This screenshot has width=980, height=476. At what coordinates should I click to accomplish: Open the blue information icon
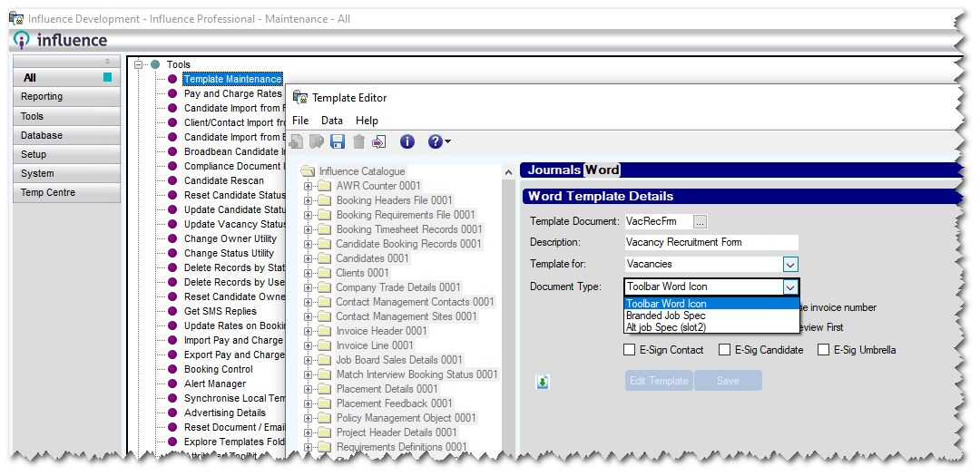point(407,141)
